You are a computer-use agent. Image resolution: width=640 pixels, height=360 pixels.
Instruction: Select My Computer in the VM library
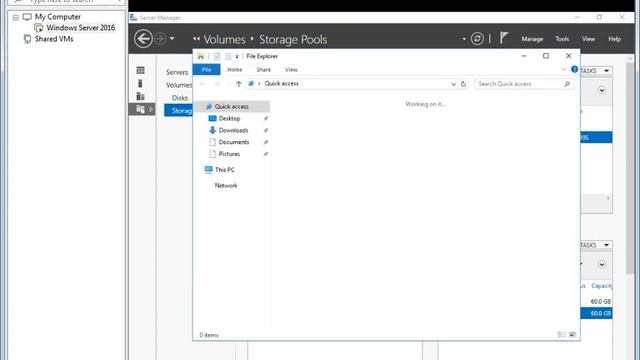pos(58,17)
